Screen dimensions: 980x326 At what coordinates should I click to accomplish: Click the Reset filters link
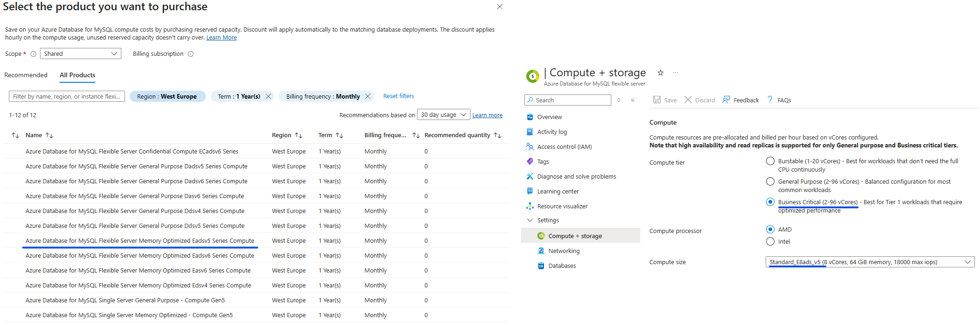(x=398, y=96)
